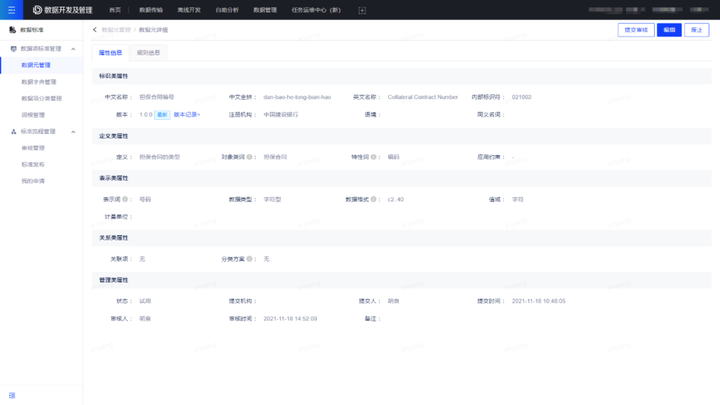Image resolution: width=720 pixels, height=405 pixels.
Task: Click the 标准流程管理 group icon
Action: 13,132
